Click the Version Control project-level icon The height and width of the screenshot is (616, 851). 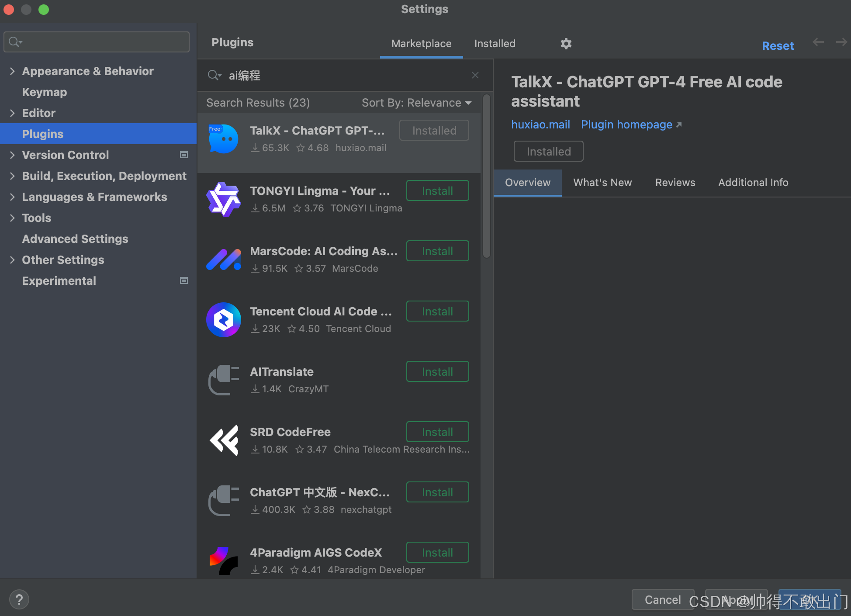184,155
